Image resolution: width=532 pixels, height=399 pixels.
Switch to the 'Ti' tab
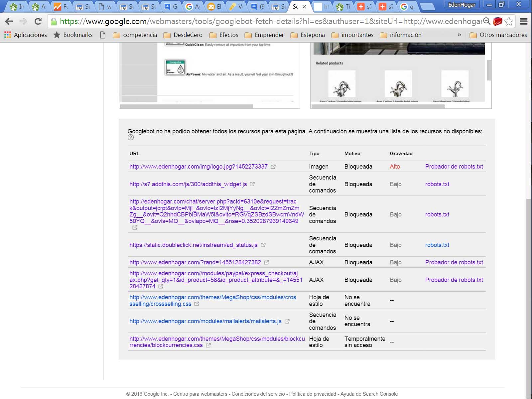pyautogui.click(x=343, y=6)
